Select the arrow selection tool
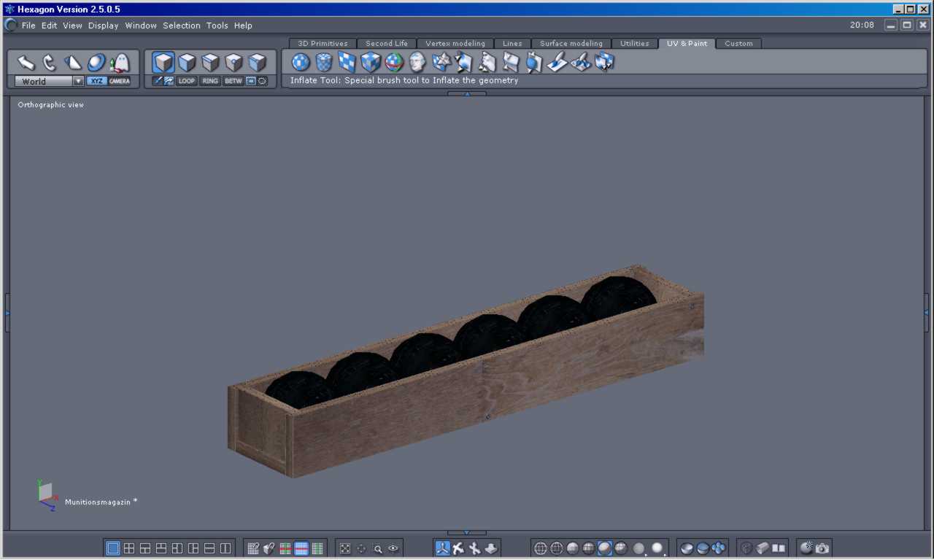 click(26, 63)
